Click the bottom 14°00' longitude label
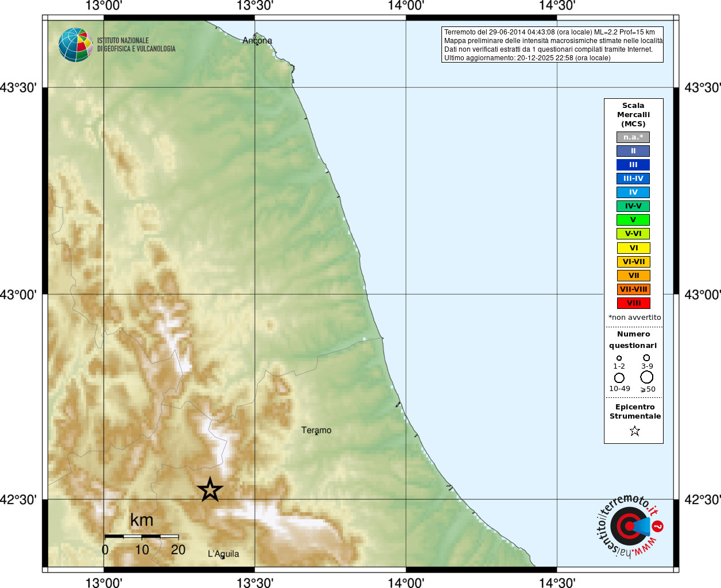Screen dimensions: 721x588 click(x=406, y=583)
